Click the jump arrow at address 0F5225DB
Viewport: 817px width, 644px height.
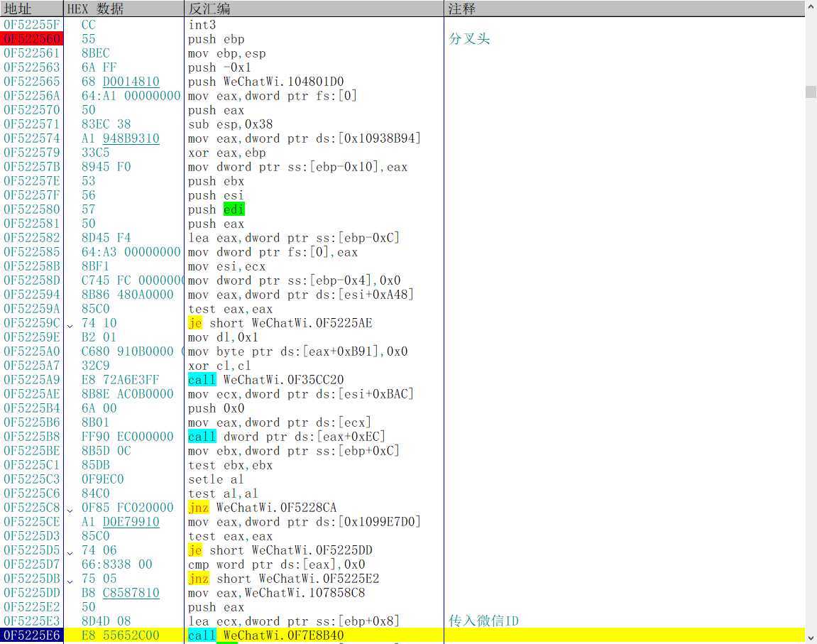click(70, 581)
